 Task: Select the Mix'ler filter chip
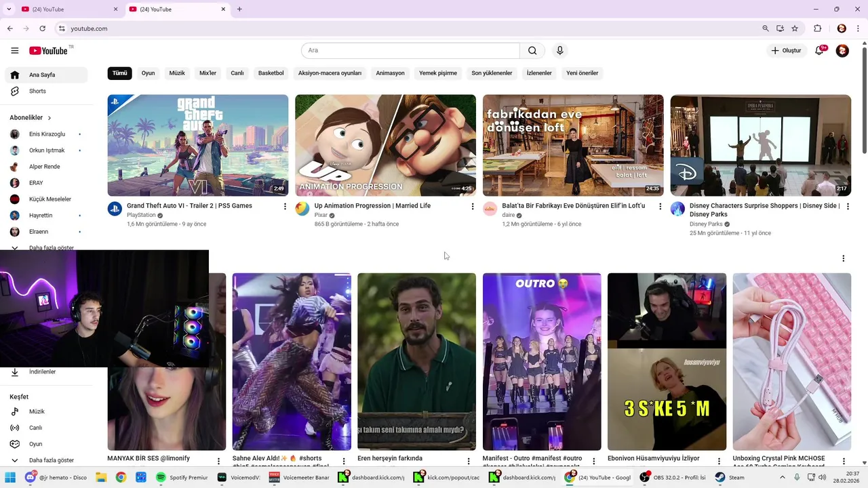pos(208,73)
